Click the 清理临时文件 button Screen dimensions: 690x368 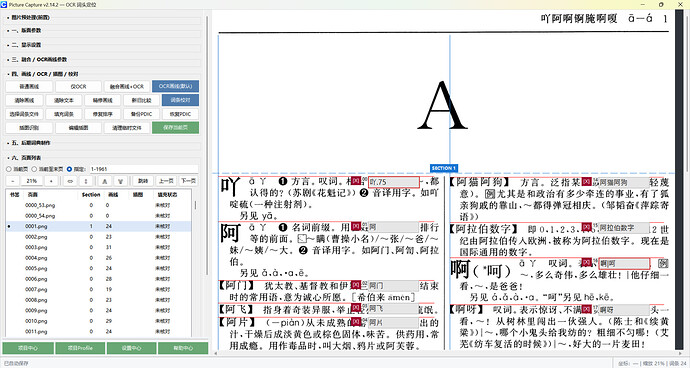coord(127,128)
